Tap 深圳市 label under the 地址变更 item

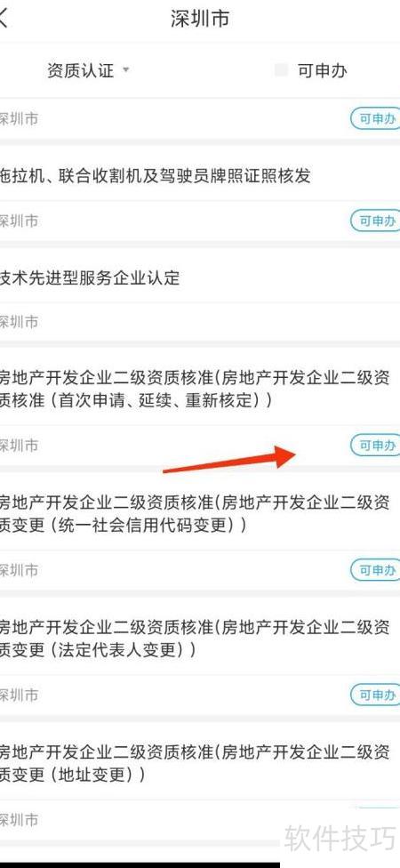tap(19, 819)
